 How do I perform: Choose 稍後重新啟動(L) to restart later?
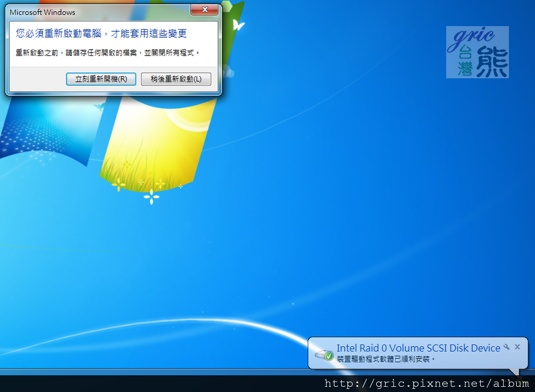click(176, 79)
